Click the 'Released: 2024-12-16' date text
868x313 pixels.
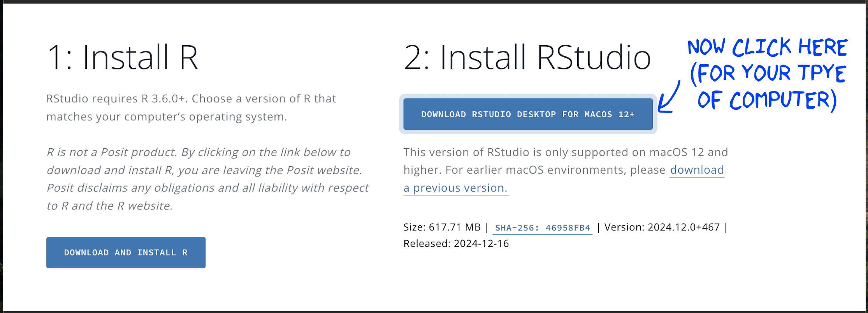(456, 244)
